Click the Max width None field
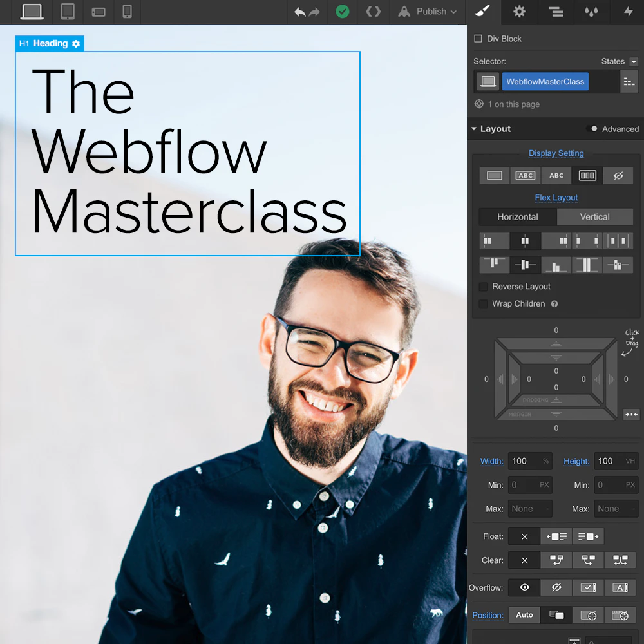The image size is (644, 644). pyautogui.click(x=530, y=509)
